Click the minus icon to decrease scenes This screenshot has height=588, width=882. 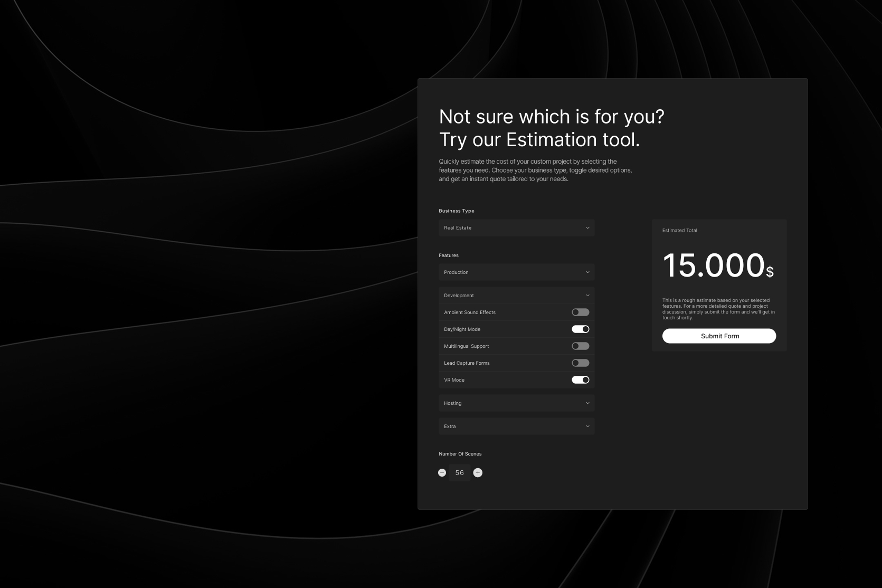tap(442, 473)
